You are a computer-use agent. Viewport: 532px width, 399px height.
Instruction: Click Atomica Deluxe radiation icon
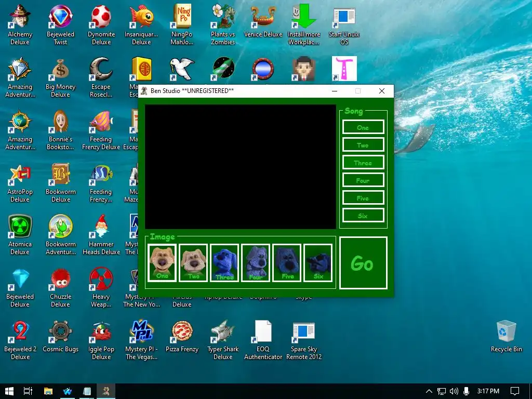point(20,234)
